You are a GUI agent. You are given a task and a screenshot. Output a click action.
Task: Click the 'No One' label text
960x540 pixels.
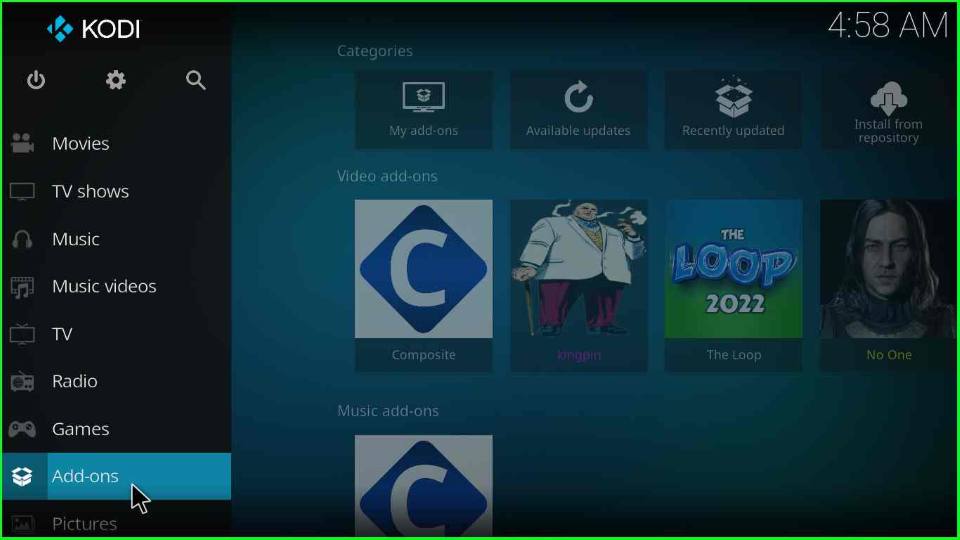[889, 355]
